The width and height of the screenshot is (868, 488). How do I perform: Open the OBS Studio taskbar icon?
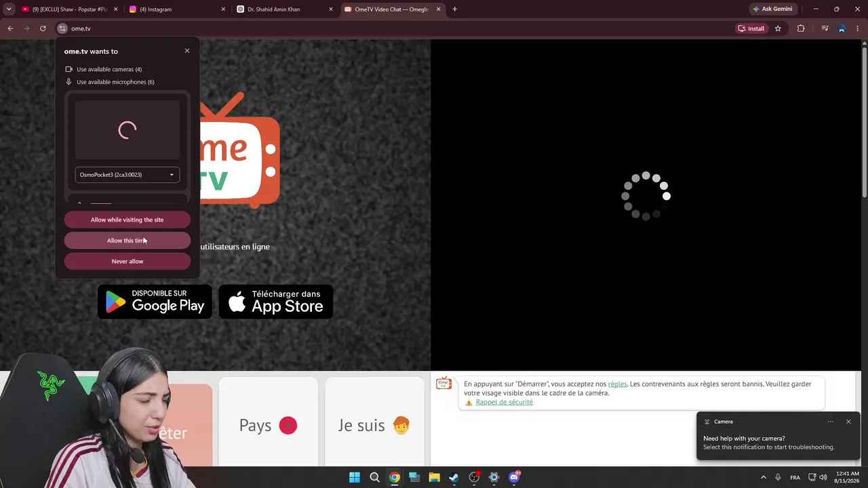click(474, 477)
